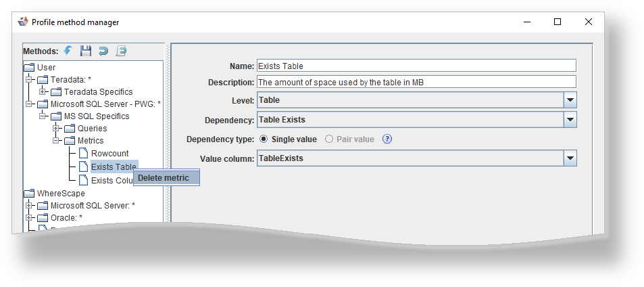Click the save methods disk icon
This screenshot has width=644, height=287.
[x=86, y=51]
